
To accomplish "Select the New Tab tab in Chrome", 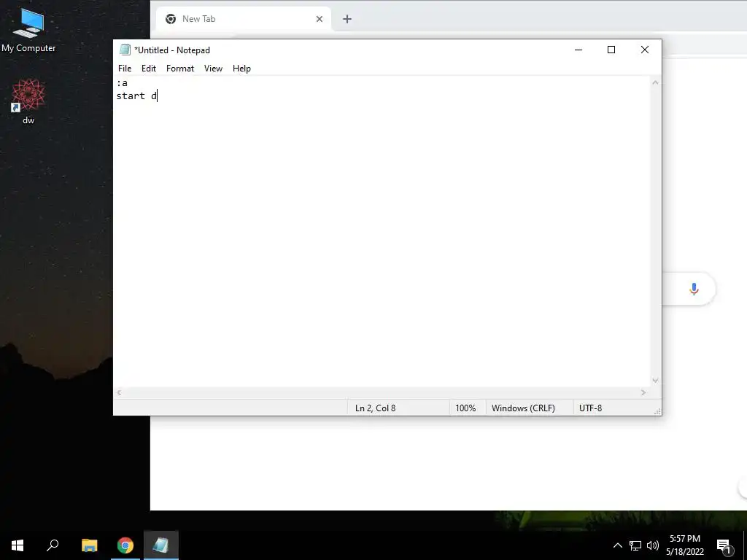I will pos(243,19).
